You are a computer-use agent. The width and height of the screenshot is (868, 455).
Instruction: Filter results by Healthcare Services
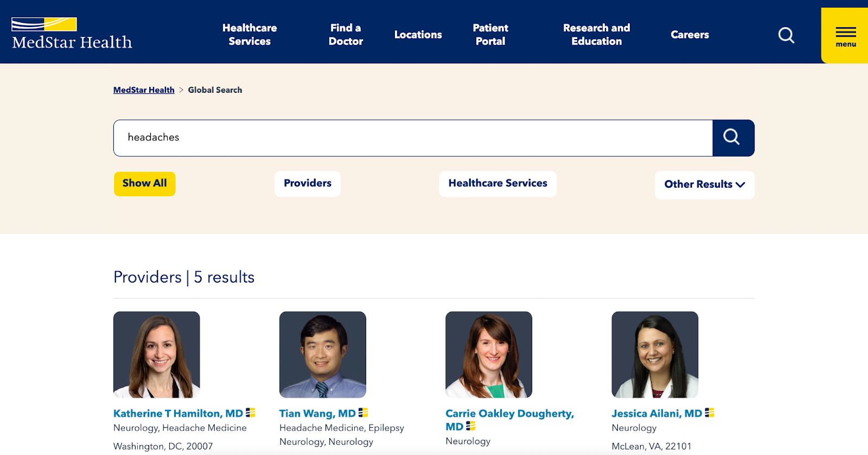(497, 183)
